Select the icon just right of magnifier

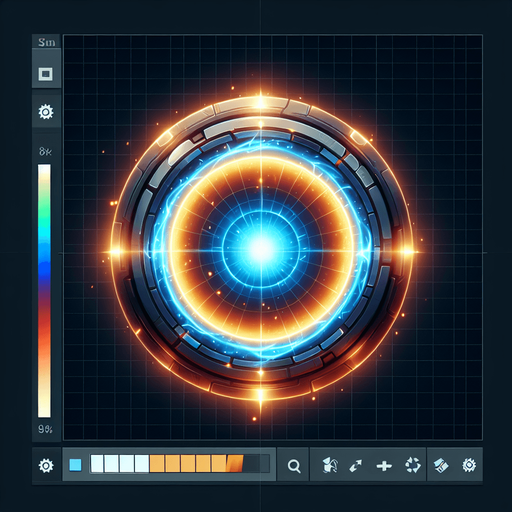330,465
